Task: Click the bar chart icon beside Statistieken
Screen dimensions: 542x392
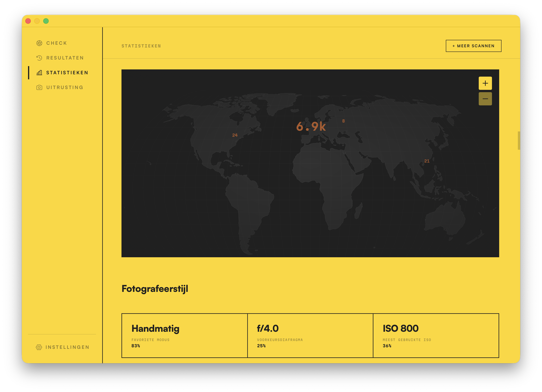Action: (39, 73)
